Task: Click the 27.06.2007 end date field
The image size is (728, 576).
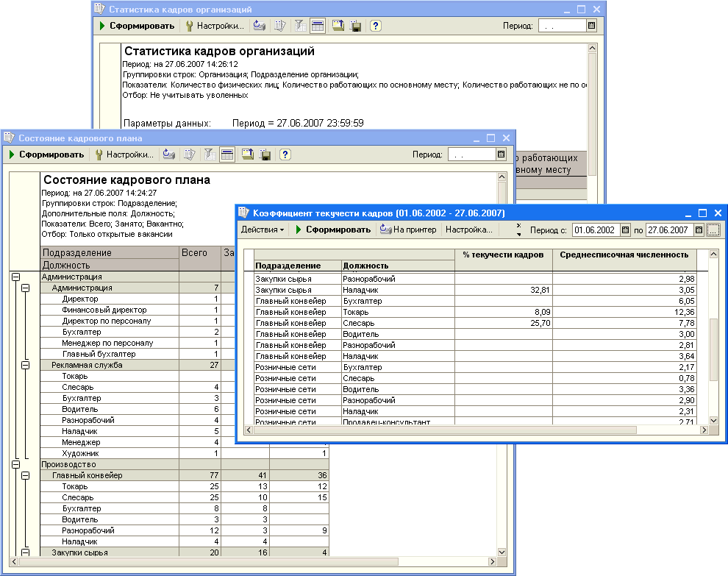Action: pos(668,230)
